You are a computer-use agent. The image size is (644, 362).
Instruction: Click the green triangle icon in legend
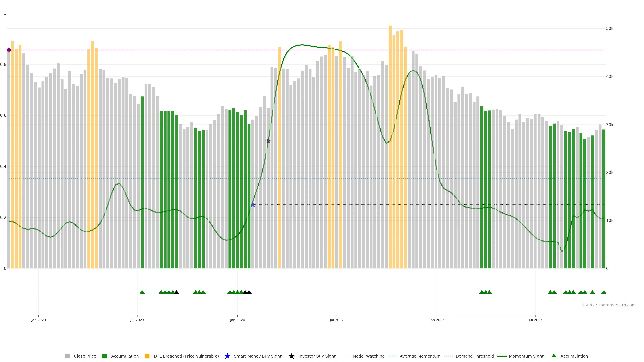click(x=554, y=356)
